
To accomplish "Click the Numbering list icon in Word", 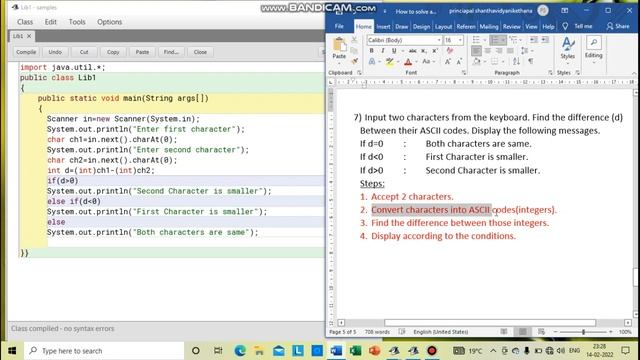I will pos(494,40).
